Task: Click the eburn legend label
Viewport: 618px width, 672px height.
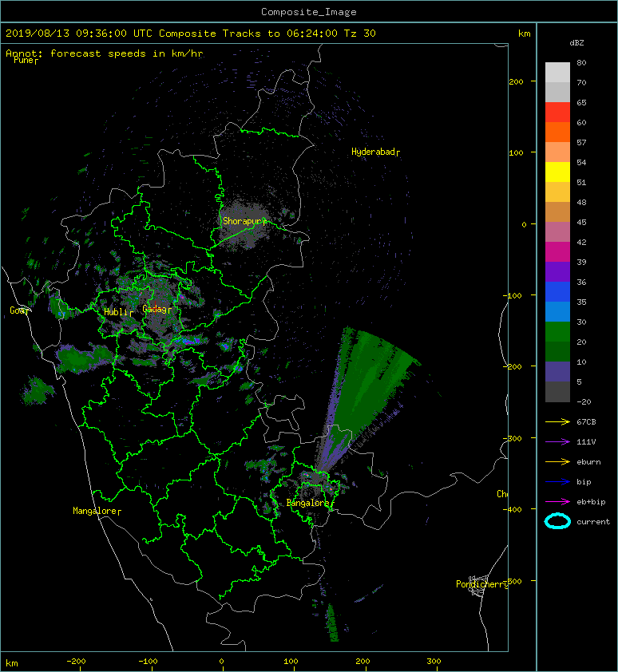Action: 588,462
